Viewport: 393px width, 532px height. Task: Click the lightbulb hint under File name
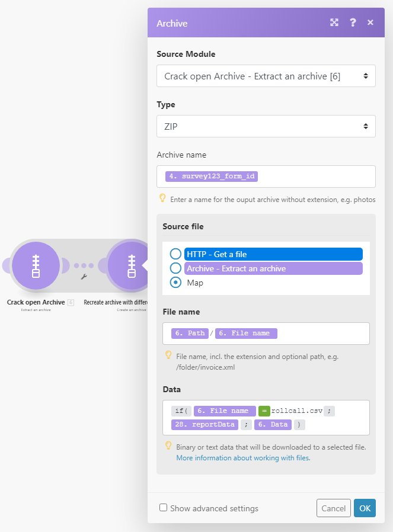point(168,355)
